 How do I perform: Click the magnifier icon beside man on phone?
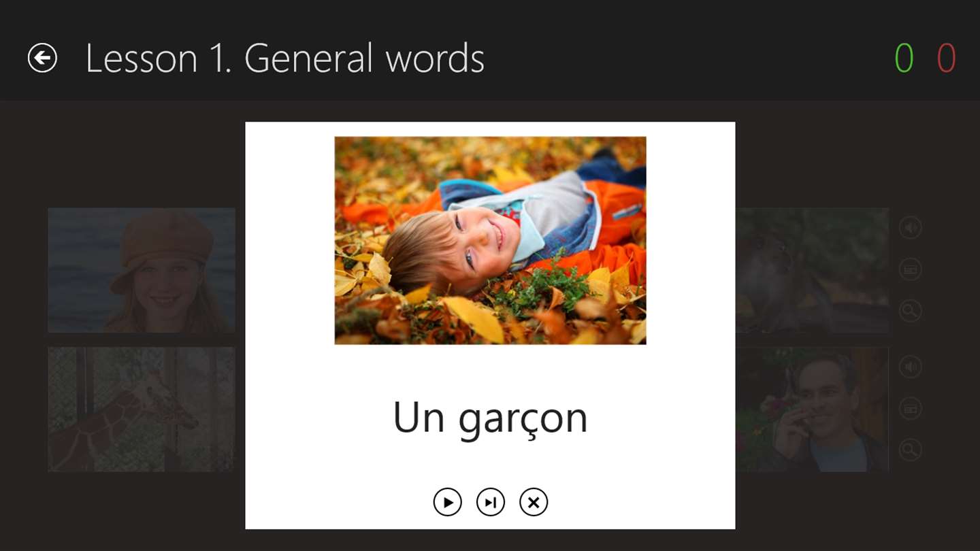911,450
